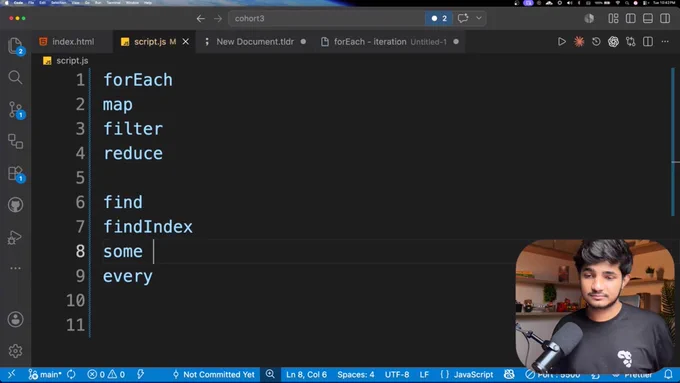Switch to New Document.tldr tab
The image size is (680, 383).
point(255,42)
